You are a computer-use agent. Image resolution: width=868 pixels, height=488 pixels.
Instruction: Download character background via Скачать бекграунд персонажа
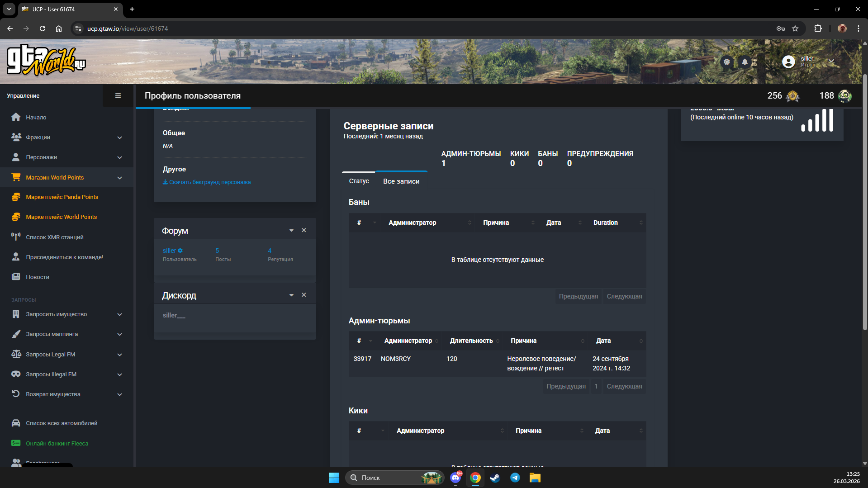(x=207, y=182)
